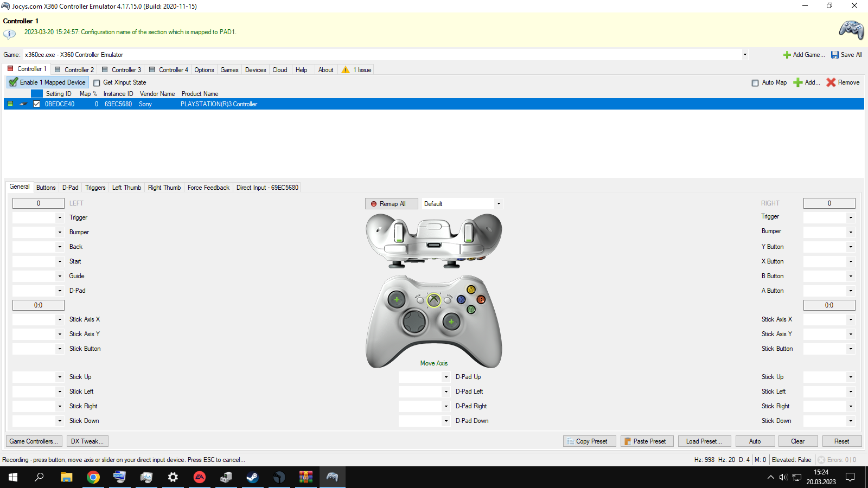Expand the Game selection dropdown
Screen dimensions: 868x488
[x=745, y=55]
